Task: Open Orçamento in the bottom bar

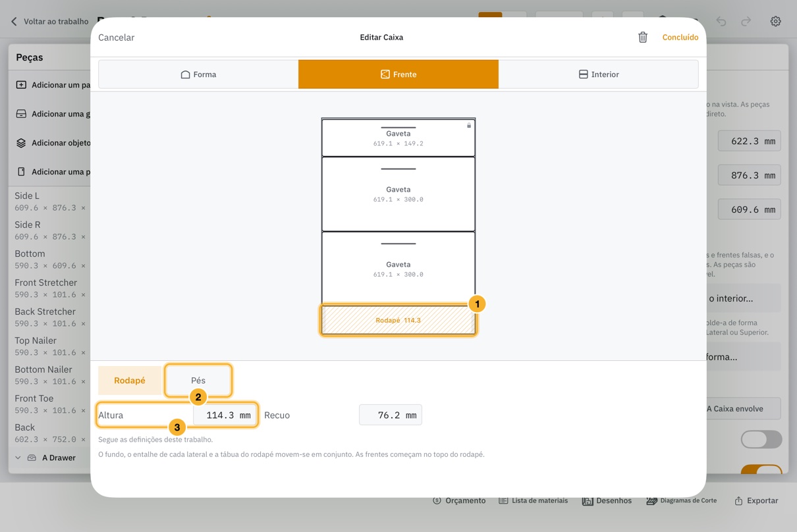Action: [x=459, y=500]
